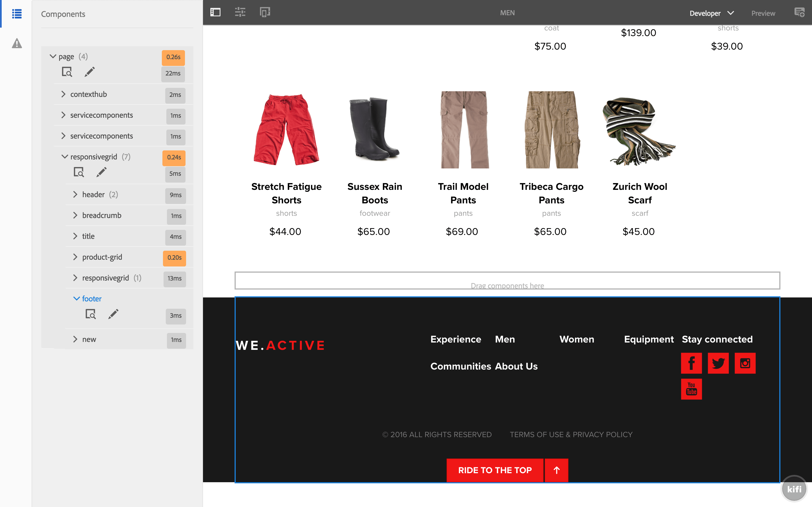Click the RIDE TO THE TOP button
The image size is (812, 507).
(x=495, y=470)
